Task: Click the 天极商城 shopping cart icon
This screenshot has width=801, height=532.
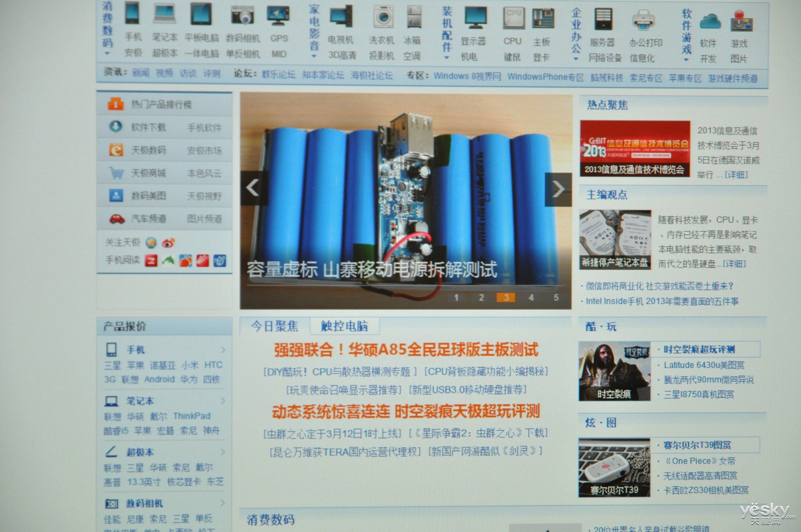Action: point(116,173)
